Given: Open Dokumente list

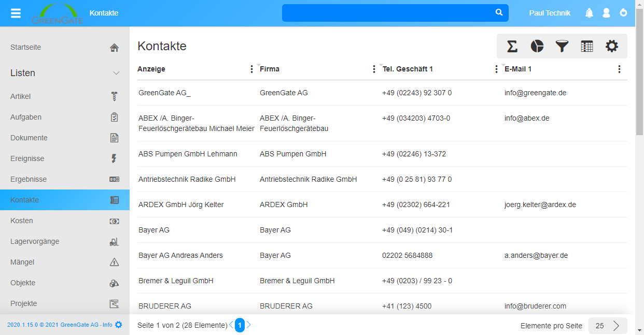Looking at the screenshot, I should tap(65, 138).
